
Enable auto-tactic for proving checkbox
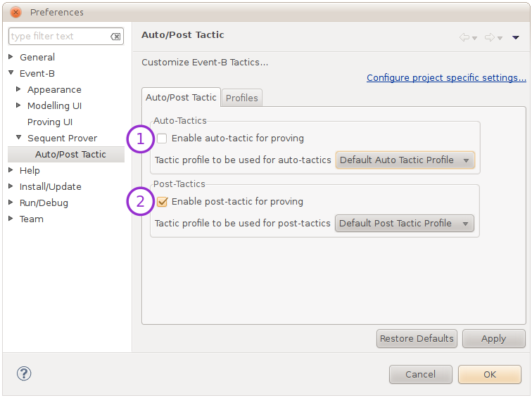163,139
